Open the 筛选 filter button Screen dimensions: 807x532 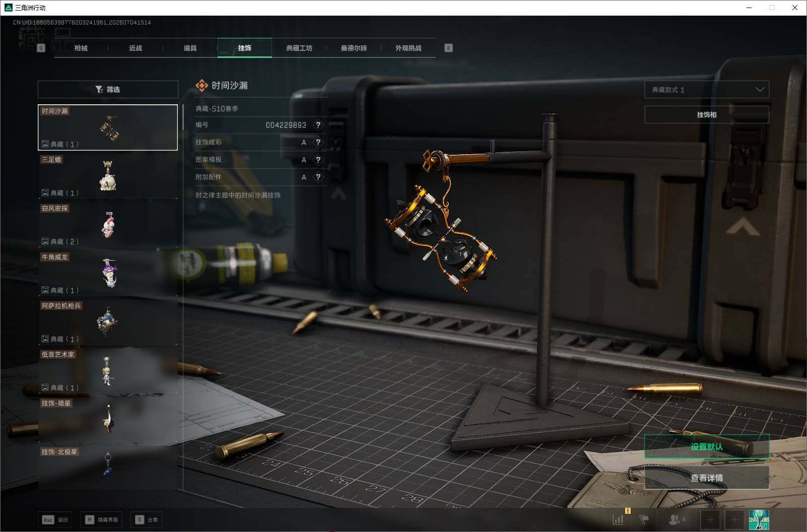[108, 89]
